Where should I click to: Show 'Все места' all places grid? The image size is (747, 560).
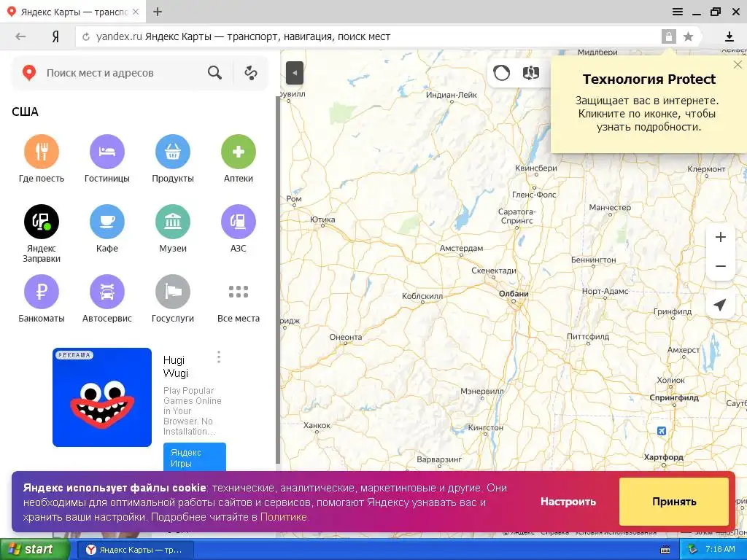coord(239,292)
